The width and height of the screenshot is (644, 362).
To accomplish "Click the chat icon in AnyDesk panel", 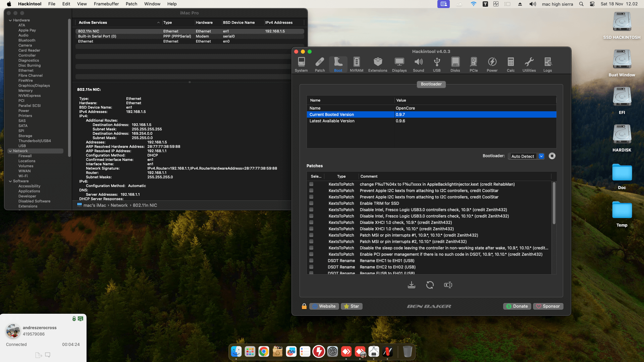I will [x=48, y=355].
